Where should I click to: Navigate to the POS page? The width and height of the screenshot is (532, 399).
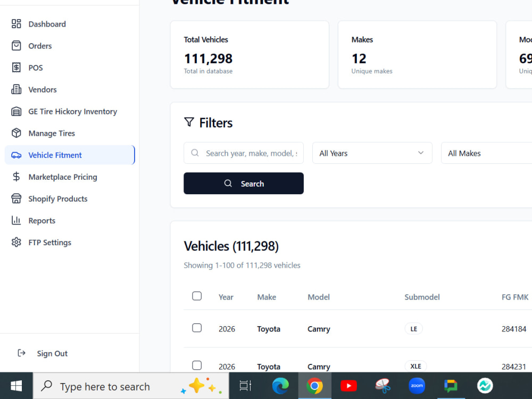pos(36,68)
